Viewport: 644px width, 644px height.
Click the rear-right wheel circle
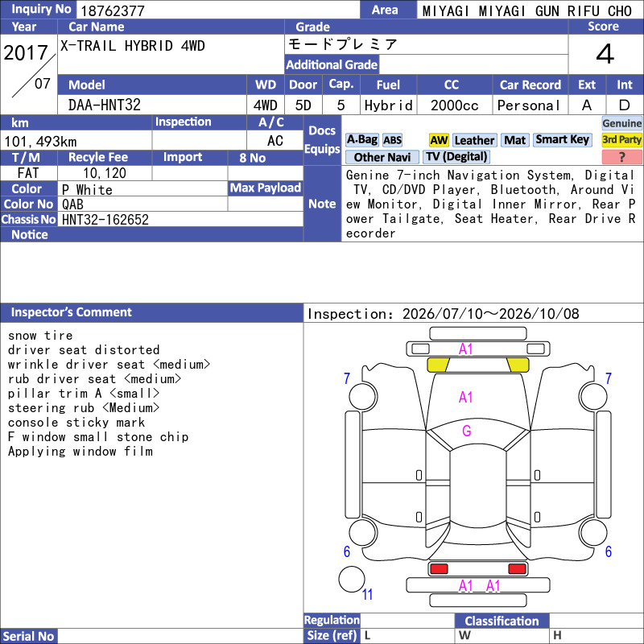coord(593,532)
